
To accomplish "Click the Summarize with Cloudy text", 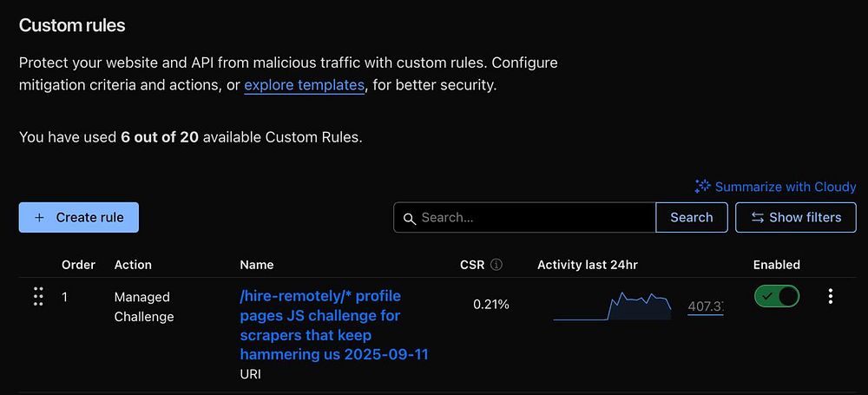I will click(785, 187).
